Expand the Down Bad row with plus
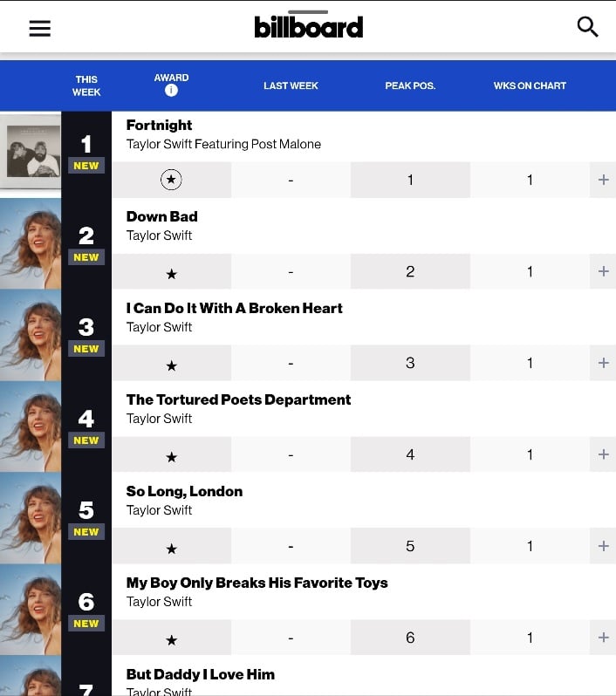 click(x=603, y=271)
